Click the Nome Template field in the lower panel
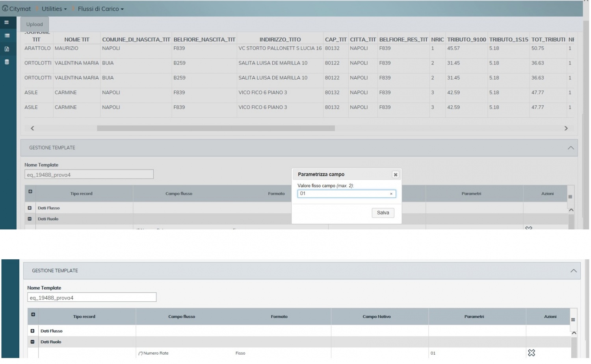Image resolution: width=591 pixels, height=364 pixels. tap(92, 297)
